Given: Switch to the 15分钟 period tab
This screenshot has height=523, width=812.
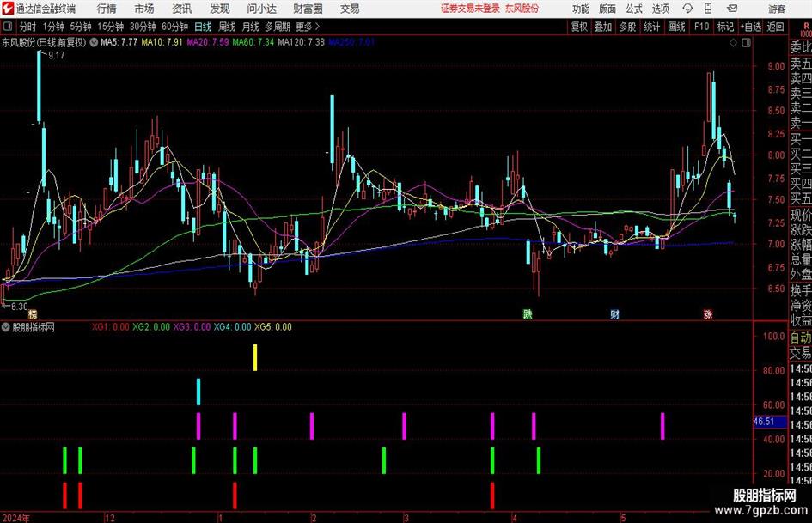Looking at the screenshot, I should coord(111,27).
